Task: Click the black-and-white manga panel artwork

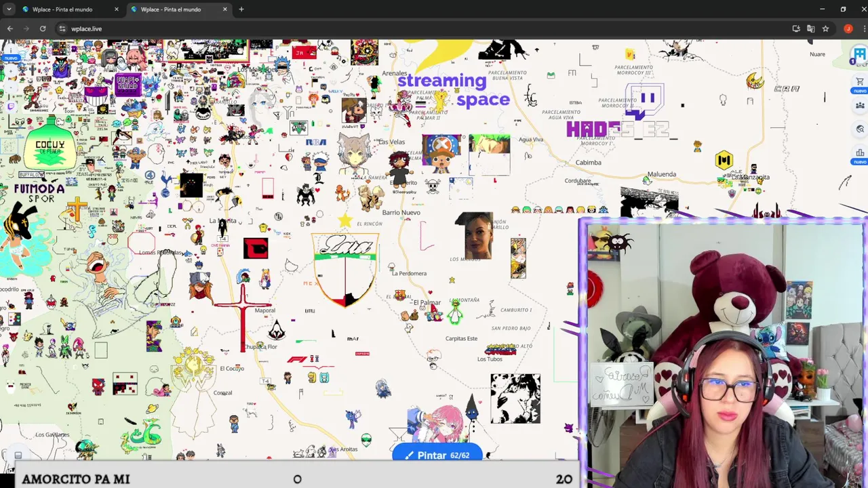Action: (515, 399)
